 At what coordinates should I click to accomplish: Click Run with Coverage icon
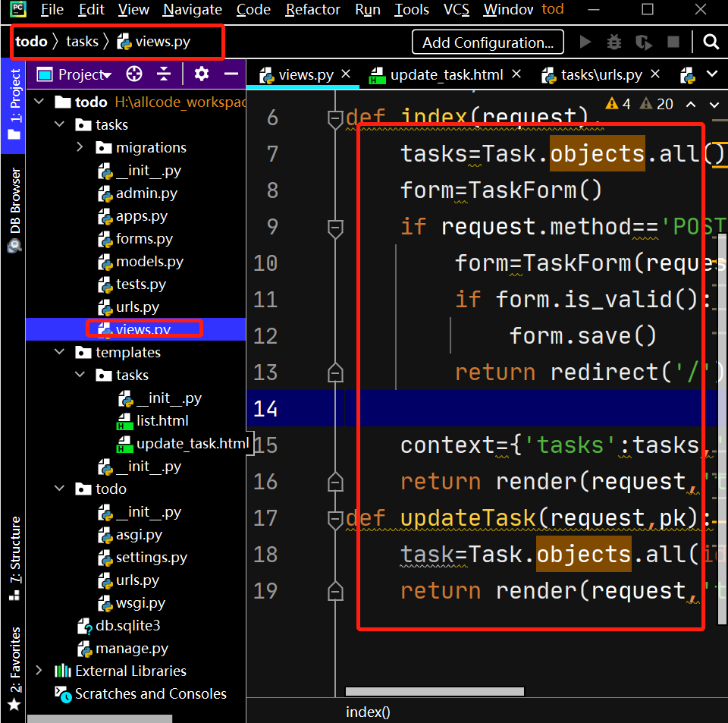pos(644,42)
